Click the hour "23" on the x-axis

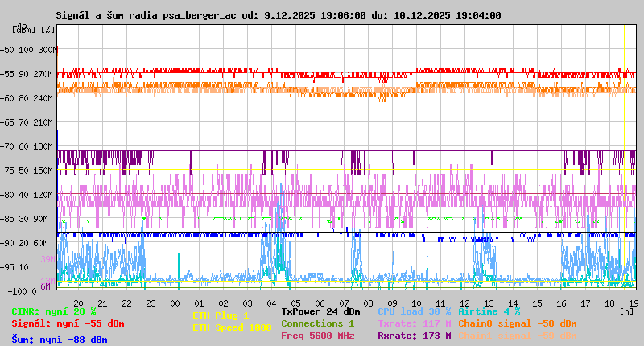(151, 303)
